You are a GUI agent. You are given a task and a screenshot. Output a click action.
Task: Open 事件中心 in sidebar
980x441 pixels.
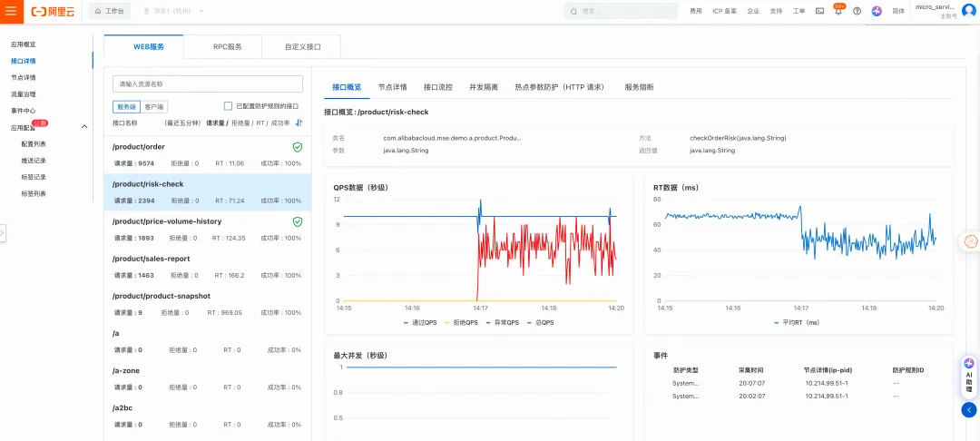tap(23, 111)
